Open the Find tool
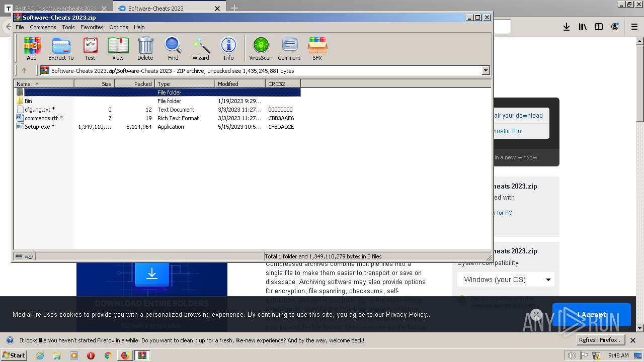Viewport: 644px width, 362px height. (173, 49)
